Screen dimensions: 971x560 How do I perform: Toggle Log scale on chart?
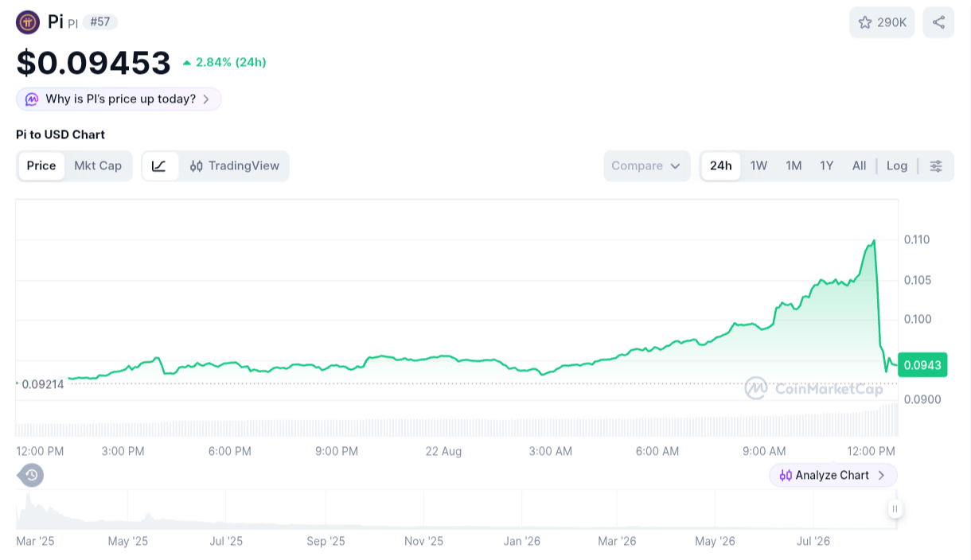897,166
